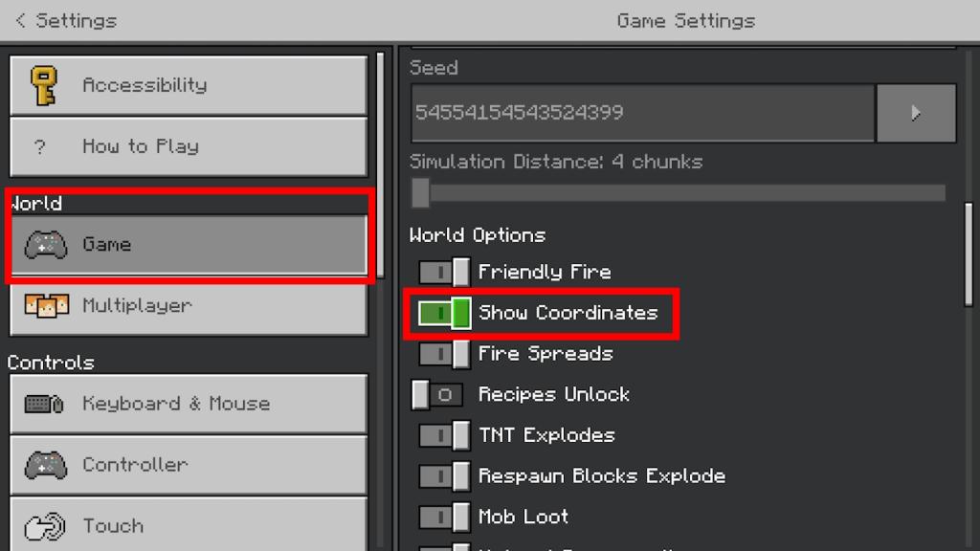Click the arrow button next to Seed

tap(917, 113)
